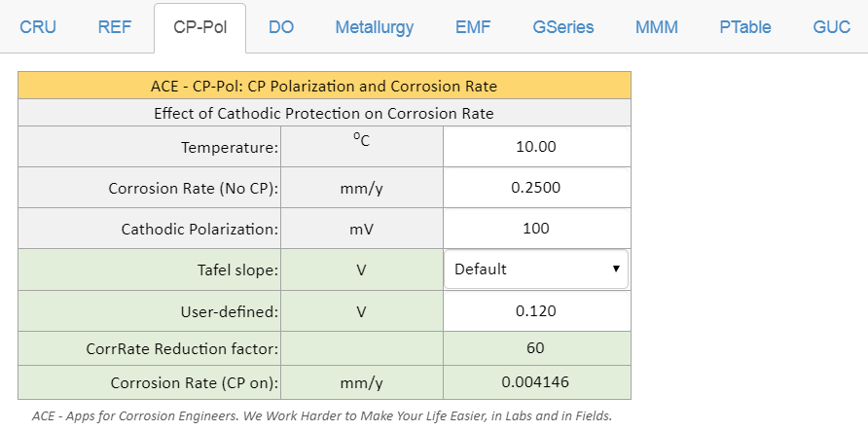Expand the Tafel slope dropdown
The image size is (868, 431).
click(536, 269)
